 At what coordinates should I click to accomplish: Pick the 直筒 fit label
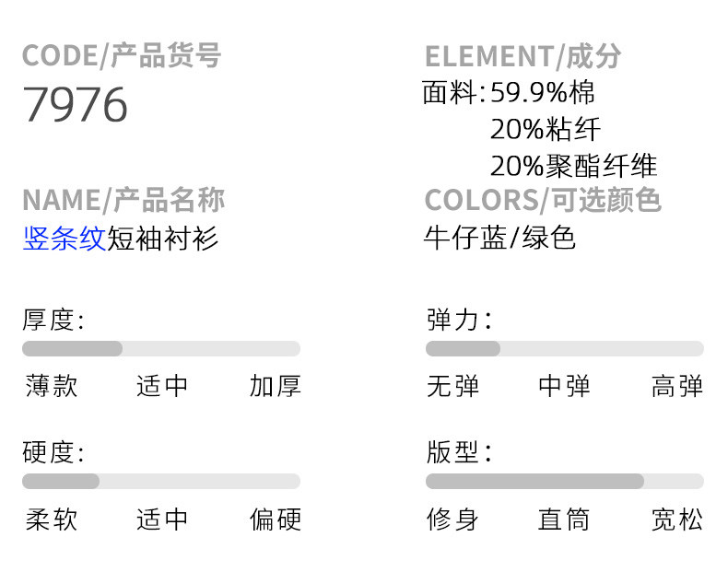click(564, 519)
